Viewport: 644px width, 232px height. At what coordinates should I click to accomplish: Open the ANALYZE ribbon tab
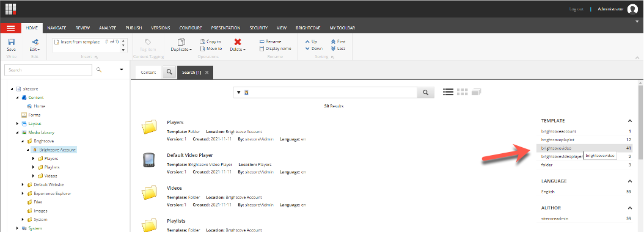coord(108,28)
